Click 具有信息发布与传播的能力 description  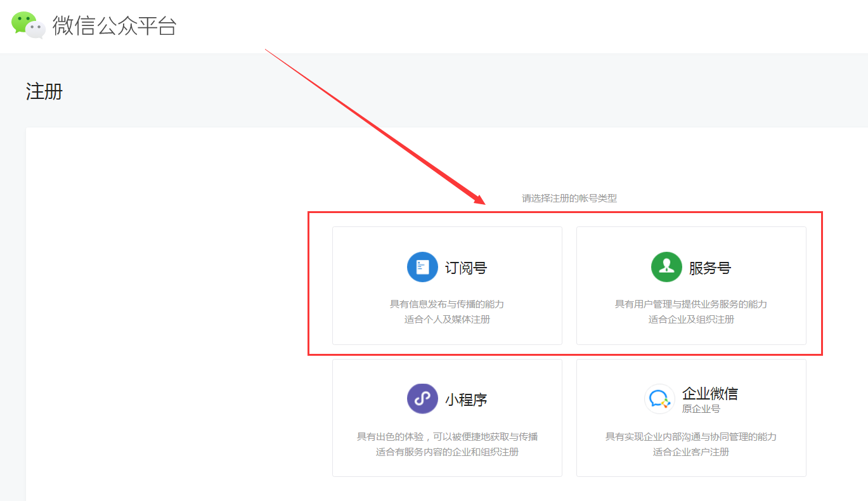pyautogui.click(x=447, y=304)
